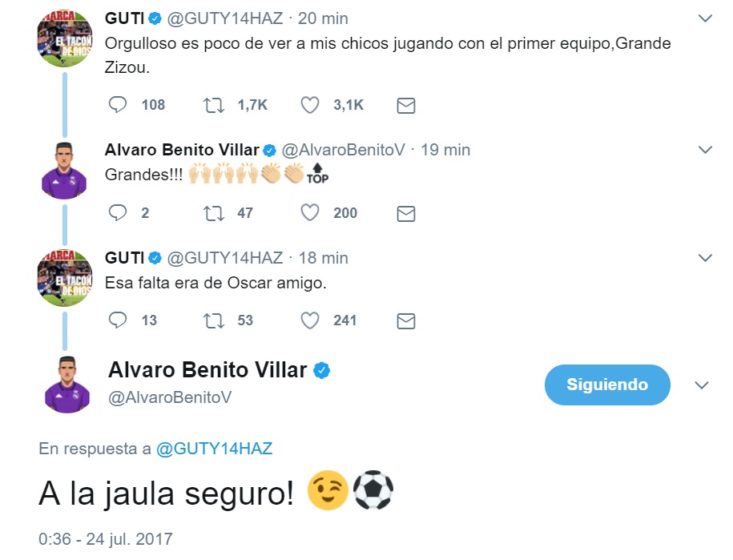Click the retweet icon showing 1,7K
This screenshot has width=733, height=560.
[x=212, y=104]
